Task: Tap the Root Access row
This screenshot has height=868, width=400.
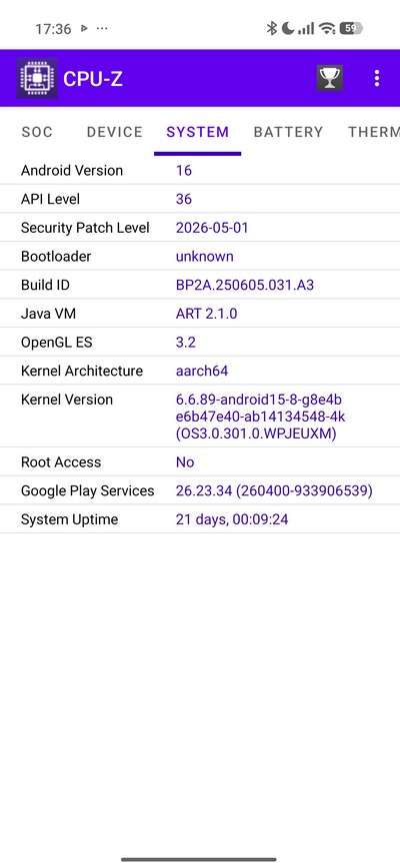Action: pyautogui.click(x=200, y=462)
